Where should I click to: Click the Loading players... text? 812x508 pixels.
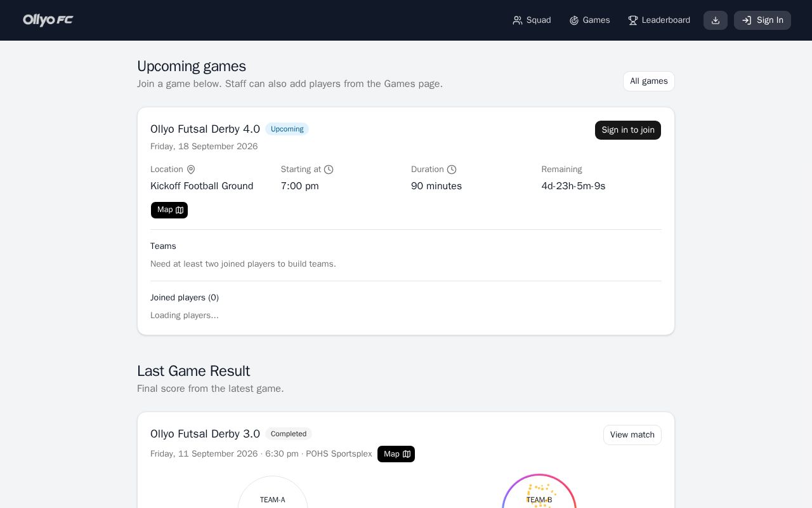tap(185, 316)
